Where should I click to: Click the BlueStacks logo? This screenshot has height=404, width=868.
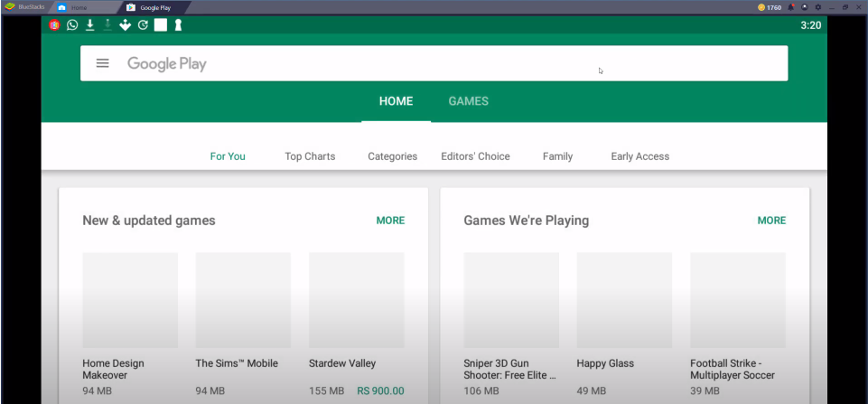tap(9, 6)
